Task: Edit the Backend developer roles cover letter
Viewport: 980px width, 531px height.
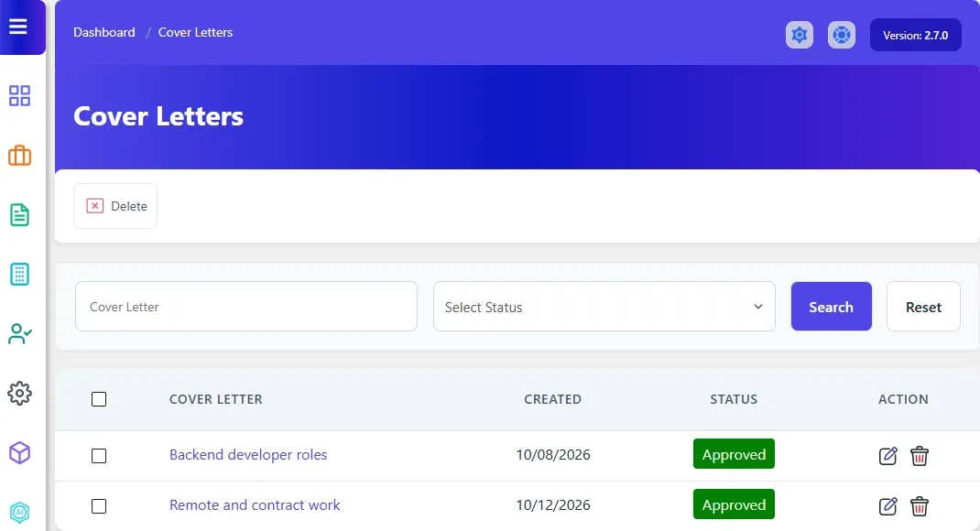Action: pos(887,455)
